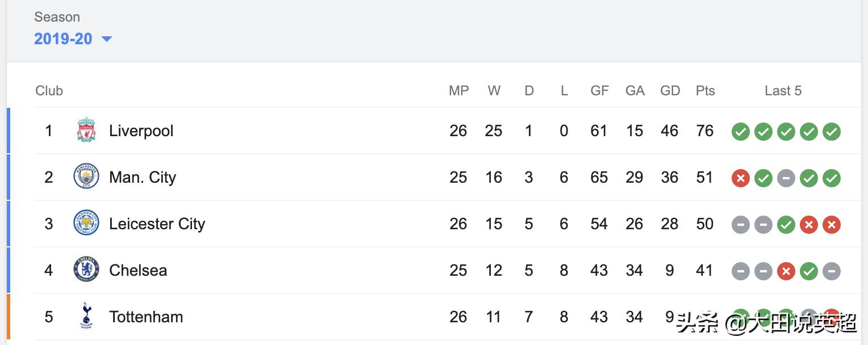Click Liverpool's first green win icon
Image resolution: width=868 pixels, height=345 pixels.
[740, 132]
